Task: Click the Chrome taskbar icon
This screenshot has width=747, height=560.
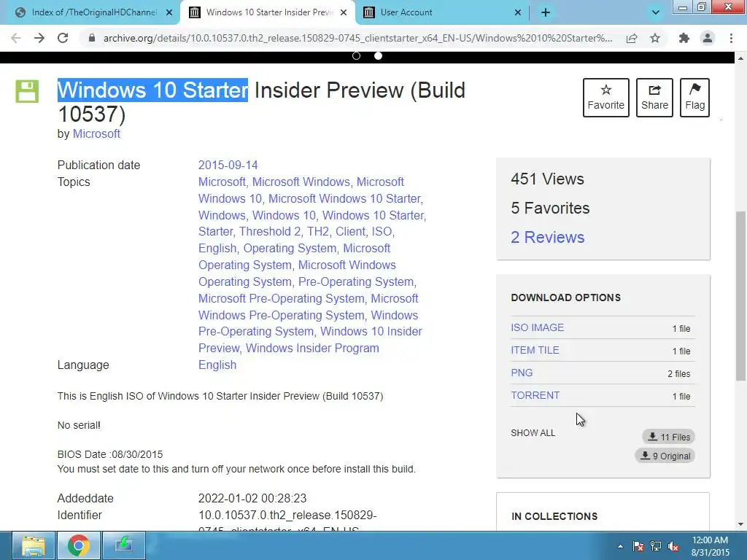Action: click(x=79, y=545)
